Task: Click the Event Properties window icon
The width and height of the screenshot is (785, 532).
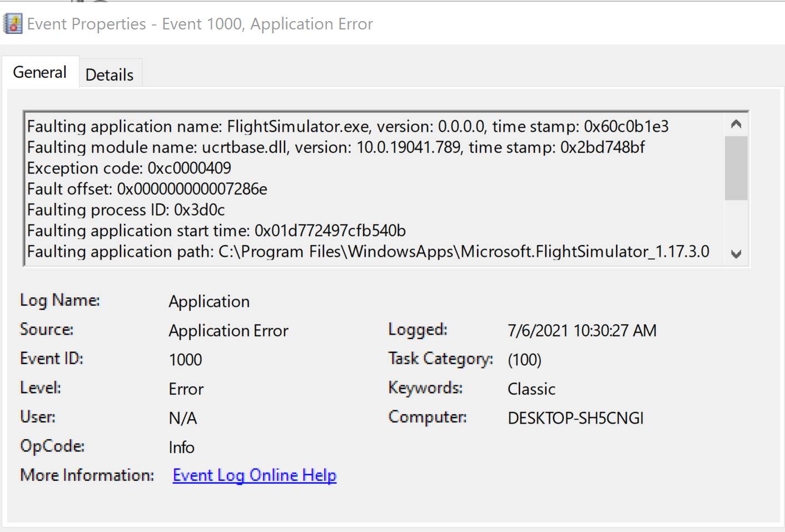Action: pos(13,24)
